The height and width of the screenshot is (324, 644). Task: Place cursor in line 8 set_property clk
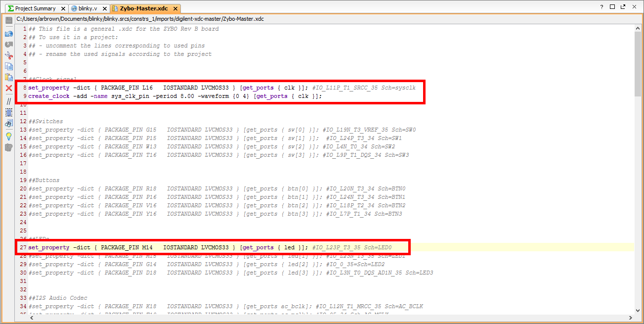click(222, 88)
